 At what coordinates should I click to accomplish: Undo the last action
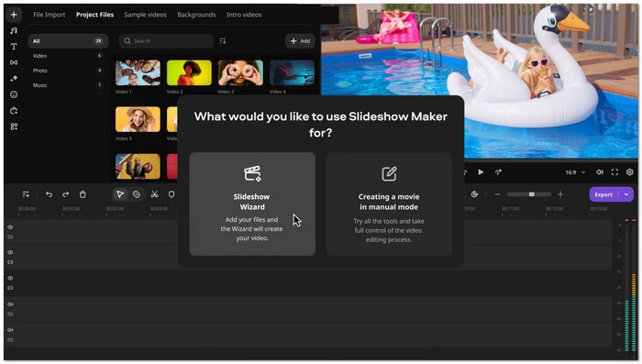click(x=50, y=194)
